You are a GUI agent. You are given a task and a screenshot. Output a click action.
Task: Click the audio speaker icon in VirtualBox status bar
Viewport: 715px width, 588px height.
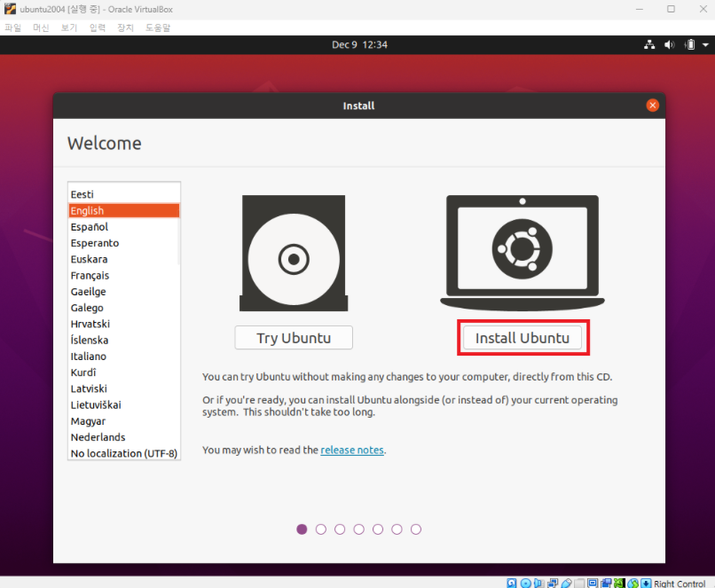coord(538,583)
